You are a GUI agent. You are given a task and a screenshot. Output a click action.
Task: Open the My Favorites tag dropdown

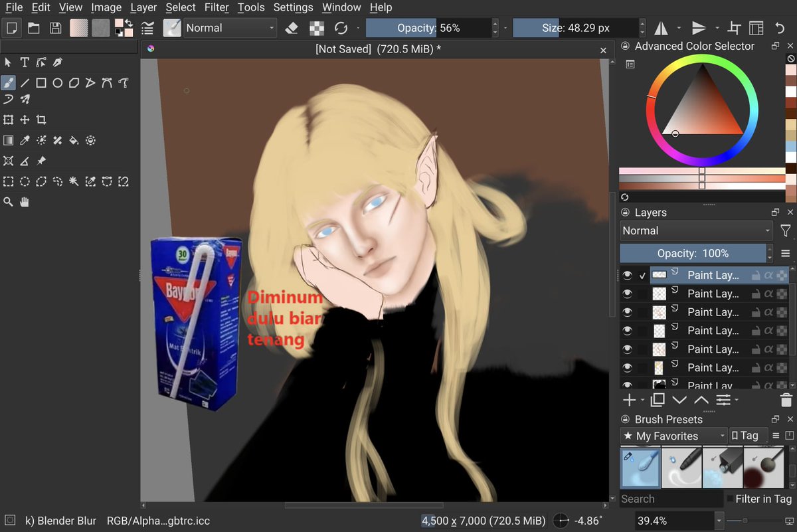click(674, 436)
